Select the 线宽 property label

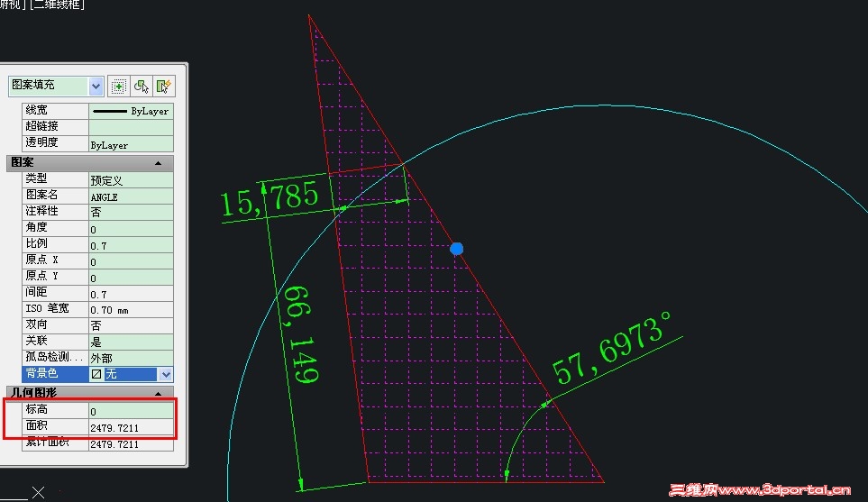pos(55,111)
